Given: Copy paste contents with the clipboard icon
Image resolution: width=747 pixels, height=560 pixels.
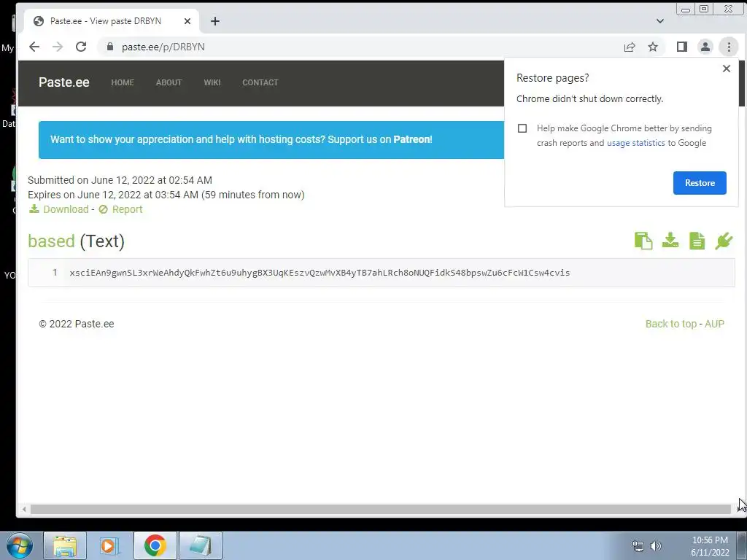Looking at the screenshot, I should tap(643, 241).
